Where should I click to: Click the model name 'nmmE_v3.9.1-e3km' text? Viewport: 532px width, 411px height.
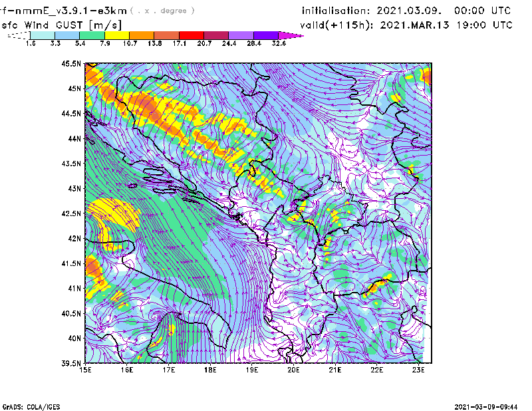[x=71, y=11]
